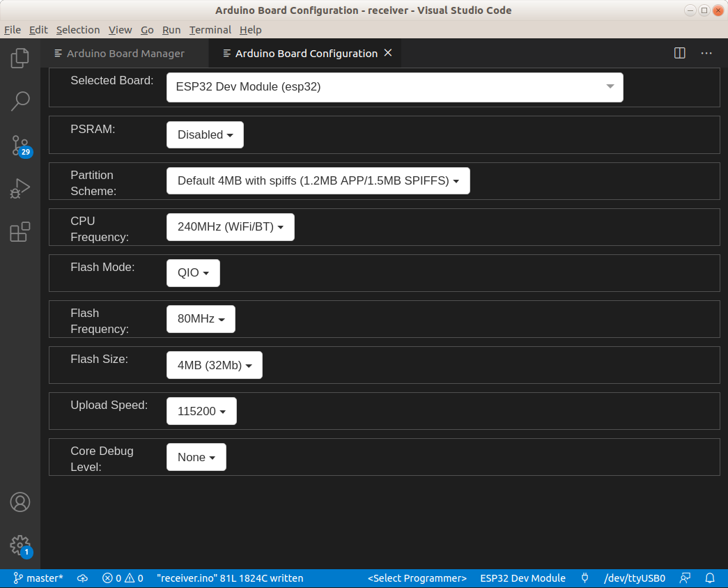Open the PSRAM Disabled dropdown
Image resolution: width=728 pixels, height=588 pixels.
(x=205, y=134)
